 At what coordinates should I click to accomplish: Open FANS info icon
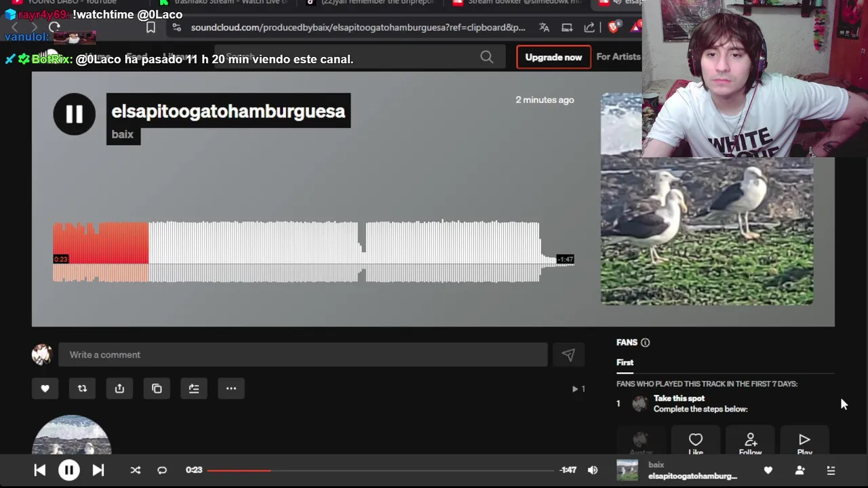point(645,343)
